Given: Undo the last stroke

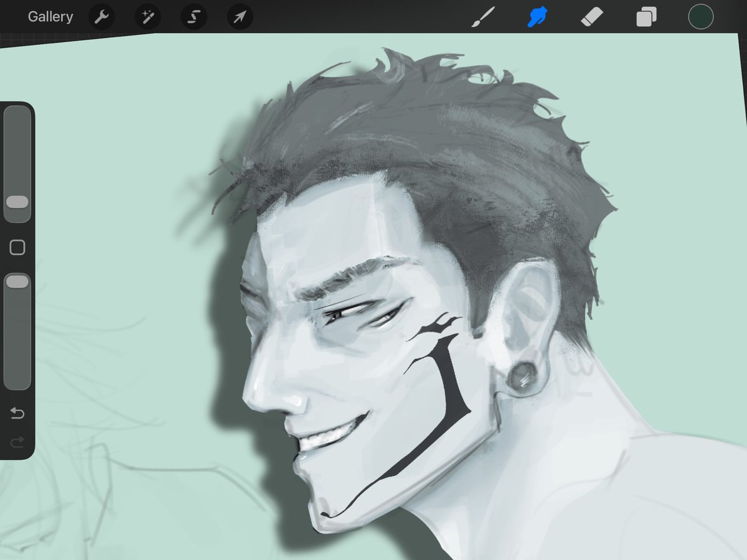Looking at the screenshot, I should 17,413.
